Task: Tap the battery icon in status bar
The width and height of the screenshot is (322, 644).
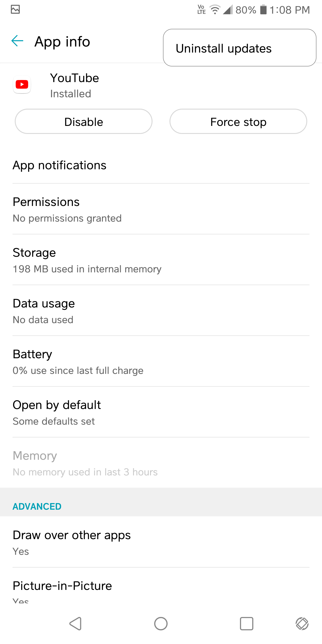Action: (263, 10)
